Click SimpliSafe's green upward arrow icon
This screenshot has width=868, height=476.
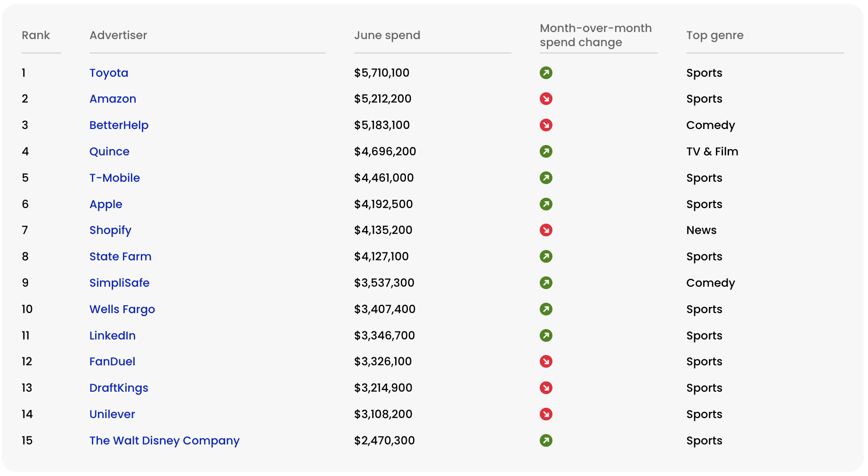point(546,283)
